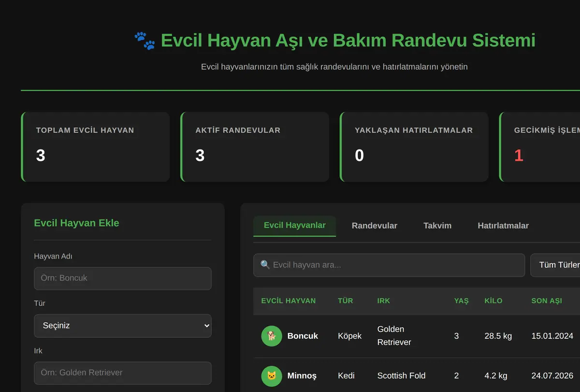Click the Yaş column header
This screenshot has width=580, height=392.
point(462,301)
